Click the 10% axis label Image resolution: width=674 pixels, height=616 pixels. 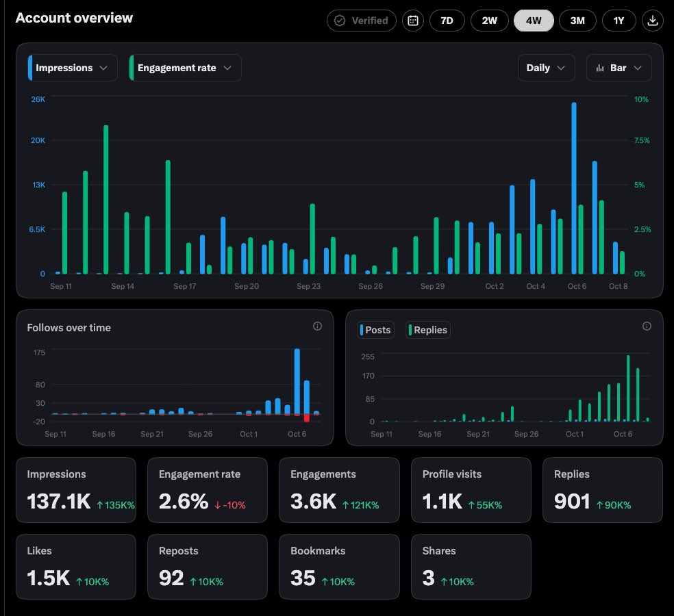click(641, 99)
